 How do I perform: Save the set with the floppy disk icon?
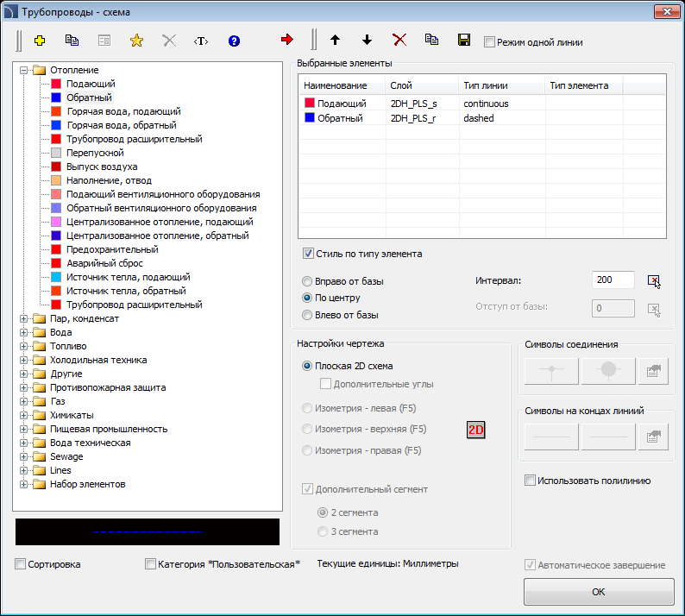tap(464, 40)
